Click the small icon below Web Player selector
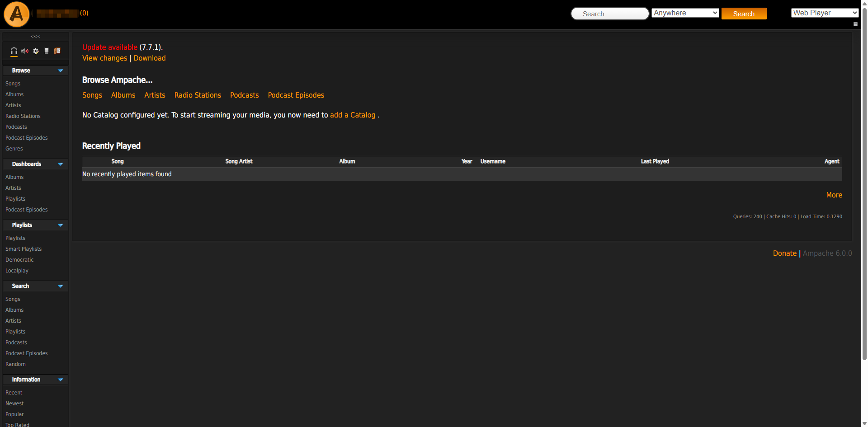The width and height of the screenshot is (868, 427). click(x=855, y=24)
